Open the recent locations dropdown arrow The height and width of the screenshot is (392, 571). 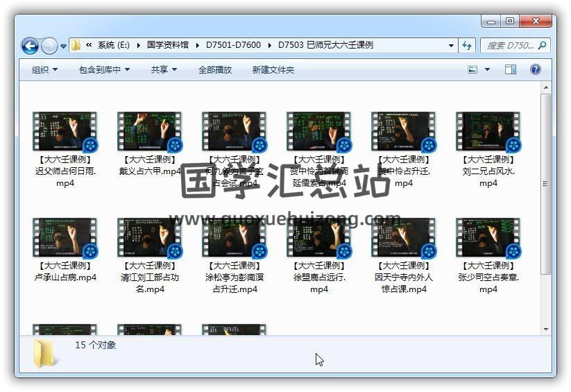(63, 46)
